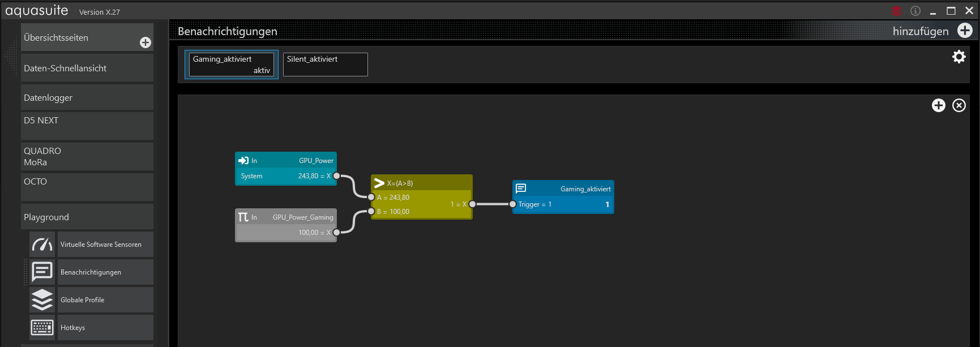The image size is (980, 347).
Task: Expand the D5 NEXT device entry
Action: click(x=87, y=125)
